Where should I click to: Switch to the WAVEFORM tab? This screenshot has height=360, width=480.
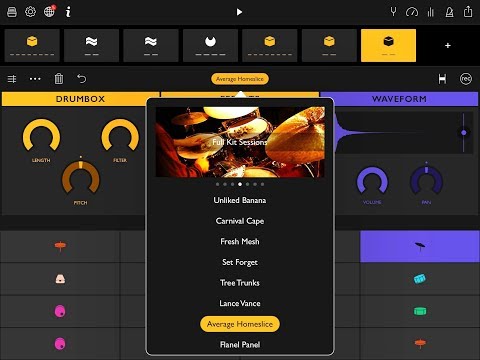(399, 99)
